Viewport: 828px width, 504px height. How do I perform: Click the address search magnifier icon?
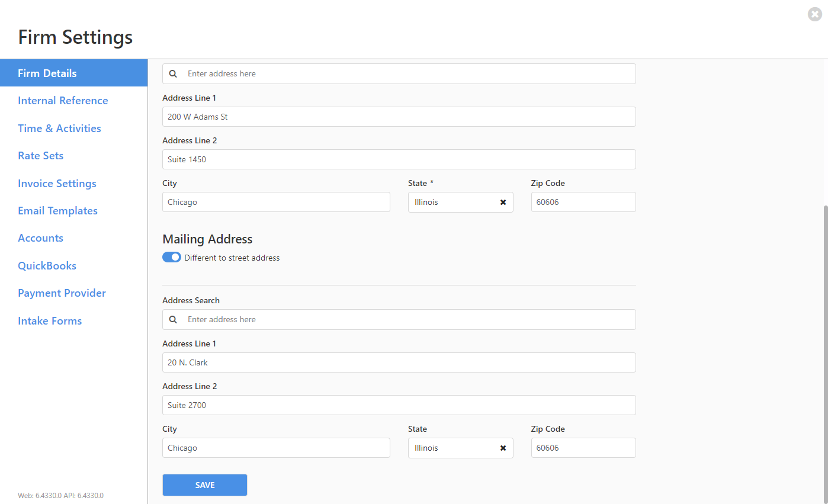172,73
